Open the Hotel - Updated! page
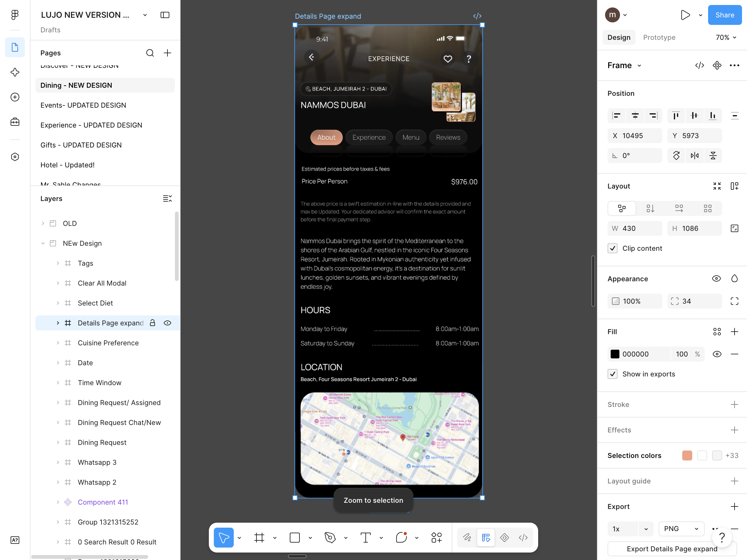Viewport: 747px width, 560px height. click(105, 165)
